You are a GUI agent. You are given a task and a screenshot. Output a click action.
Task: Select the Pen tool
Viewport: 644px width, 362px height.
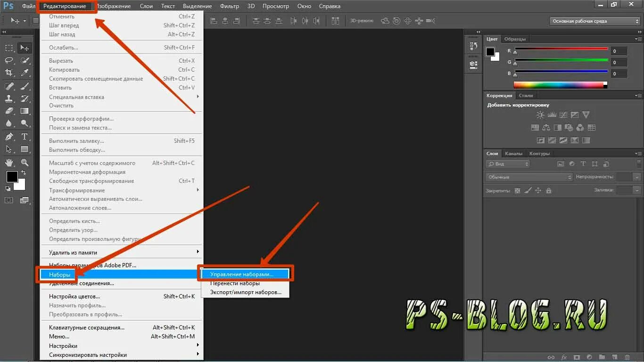click(x=9, y=137)
